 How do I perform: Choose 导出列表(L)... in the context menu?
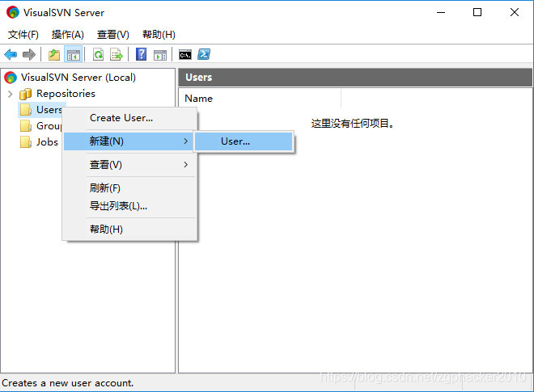[x=130, y=205]
